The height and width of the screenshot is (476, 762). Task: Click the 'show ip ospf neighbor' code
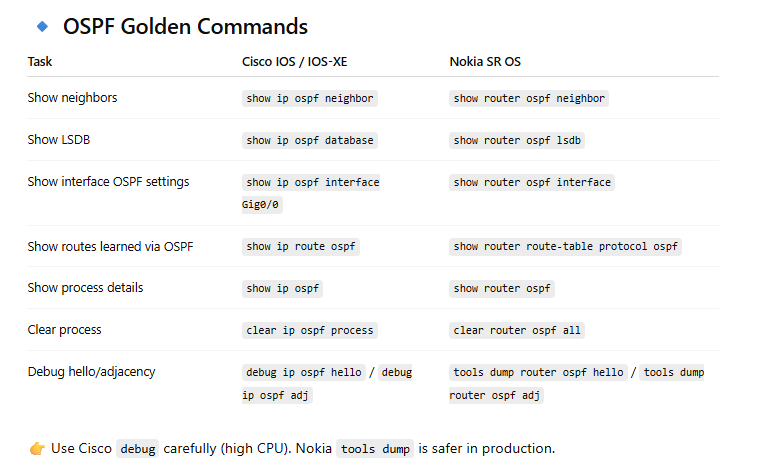310,99
